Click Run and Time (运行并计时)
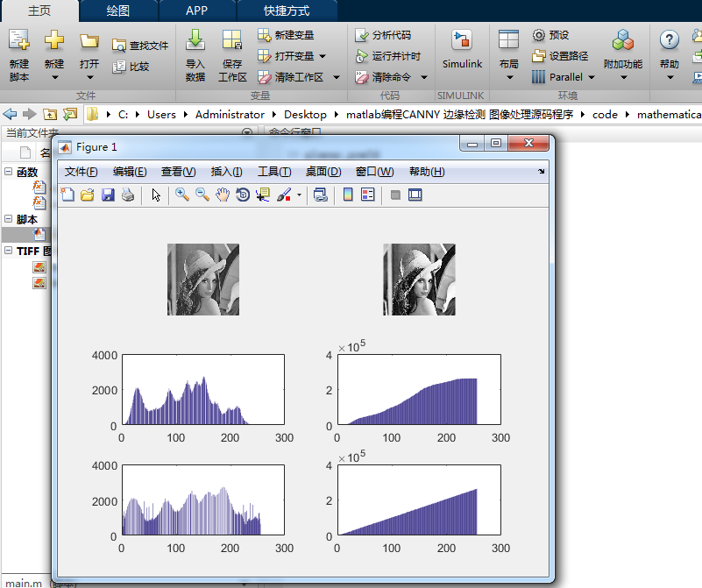 tap(387, 56)
